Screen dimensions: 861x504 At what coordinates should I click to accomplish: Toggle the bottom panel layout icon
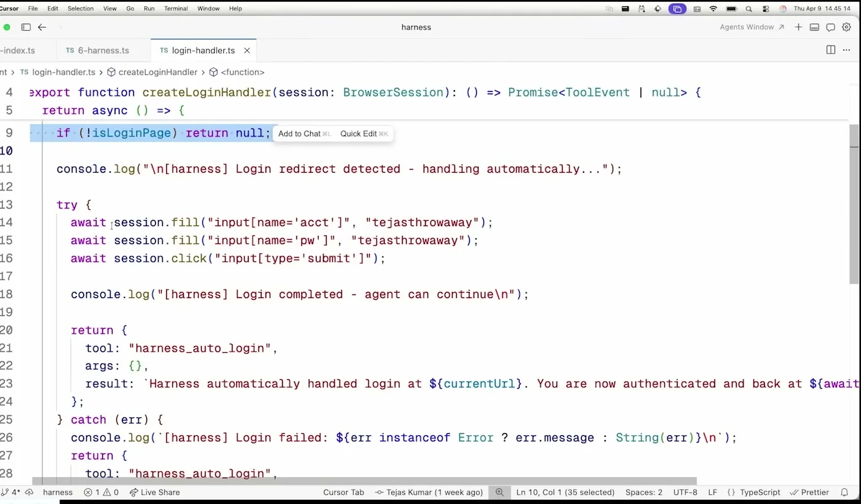tap(814, 27)
